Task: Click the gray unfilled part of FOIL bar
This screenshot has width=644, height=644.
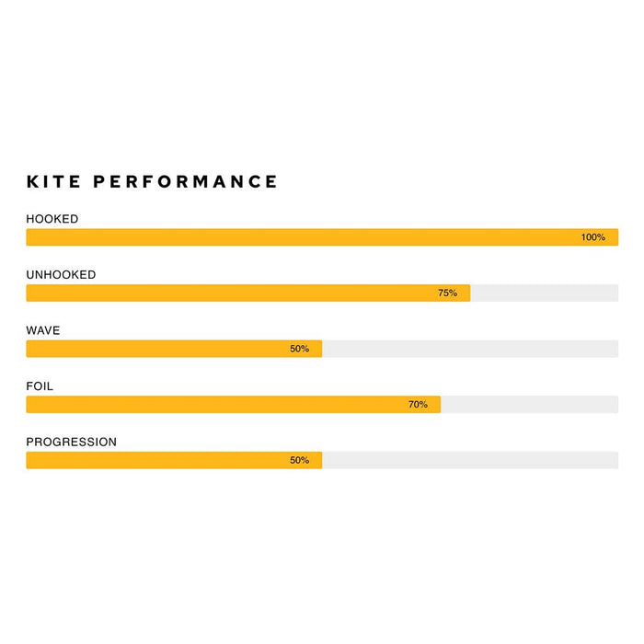Action: [529, 405]
